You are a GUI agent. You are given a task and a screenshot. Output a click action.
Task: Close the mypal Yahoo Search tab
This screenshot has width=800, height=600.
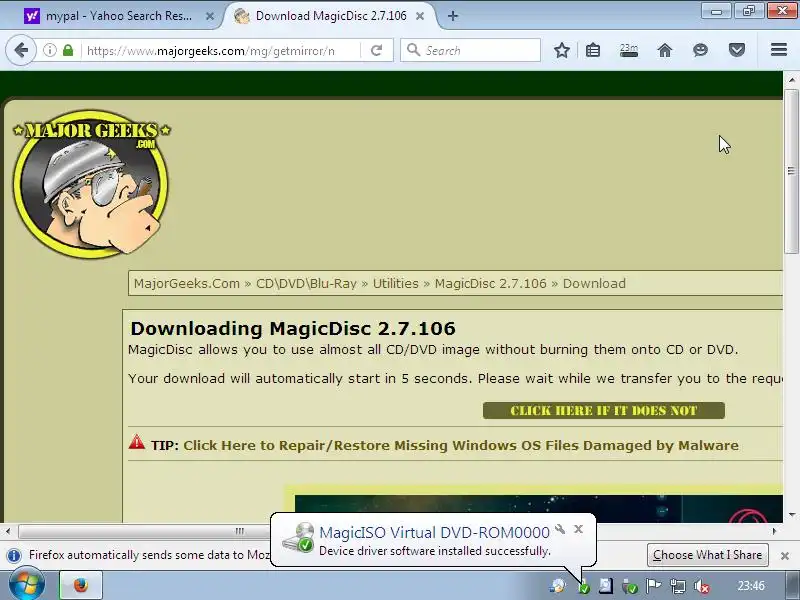(210, 16)
